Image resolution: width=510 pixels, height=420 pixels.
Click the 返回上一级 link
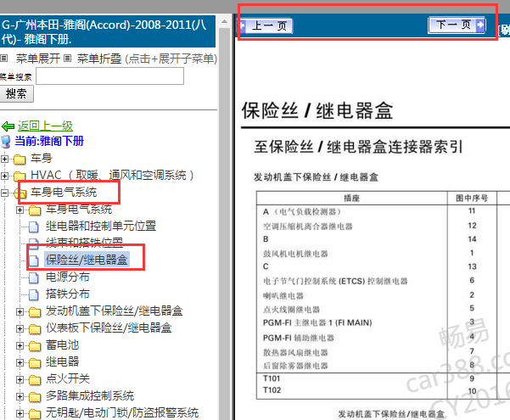tap(45, 126)
